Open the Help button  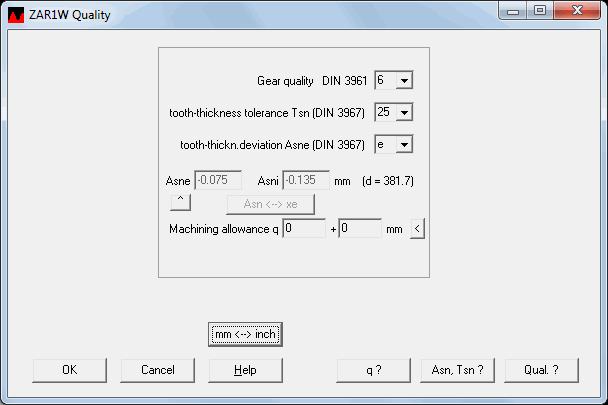[x=245, y=369]
